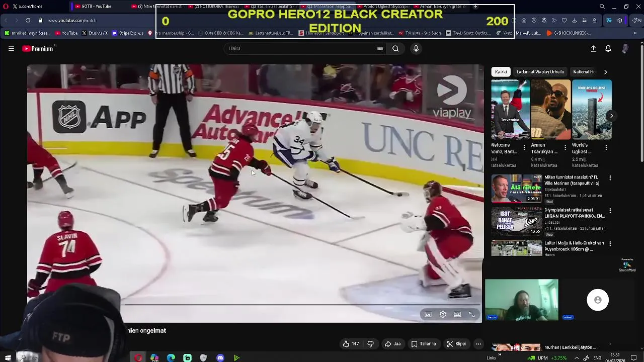This screenshot has width=644, height=362.
Task: Dislike the video with thumbs down
Action: [x=370, y=344]
